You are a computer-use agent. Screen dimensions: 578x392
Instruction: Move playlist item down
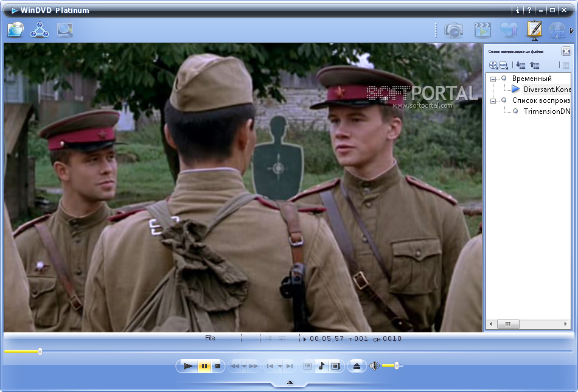click(520, 65)
